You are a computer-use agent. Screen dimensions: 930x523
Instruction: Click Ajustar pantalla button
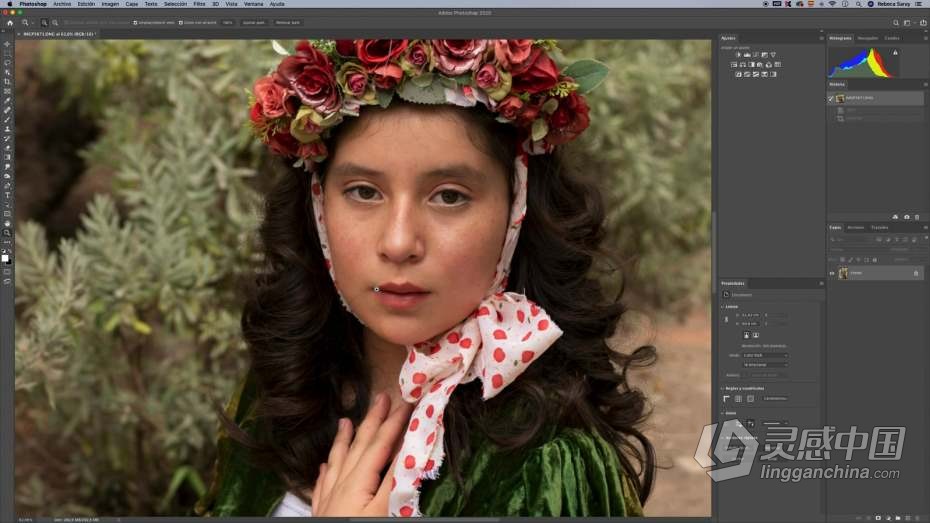pyautogui.click(x=253, y=23)
